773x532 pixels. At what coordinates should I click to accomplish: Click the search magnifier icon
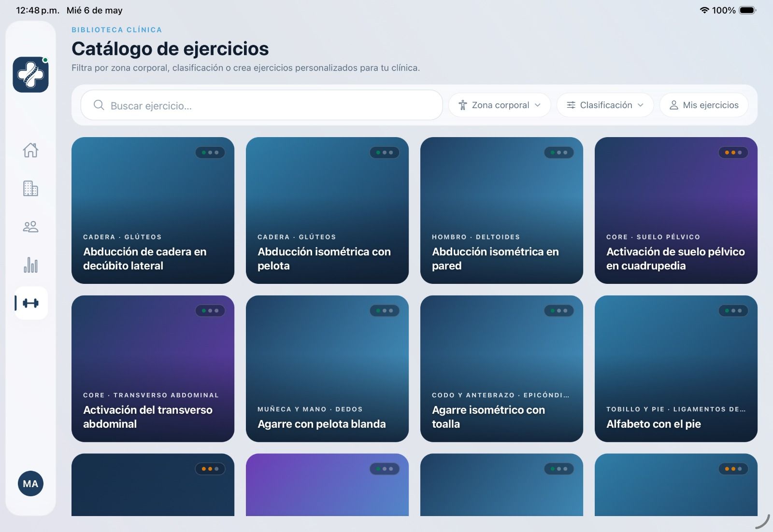(x=99, y=105)
